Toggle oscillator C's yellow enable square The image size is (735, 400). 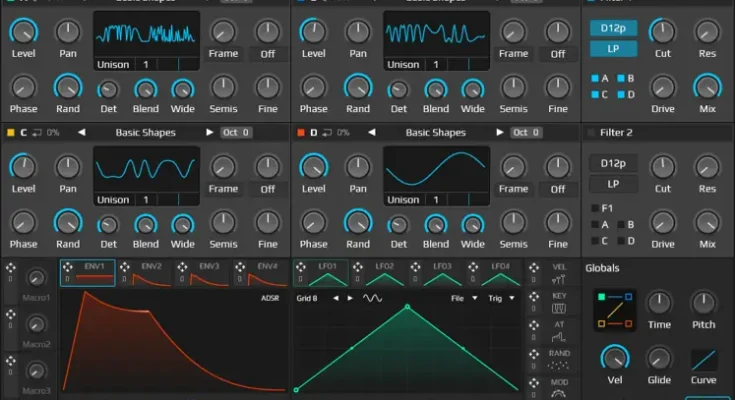(10, 133)
